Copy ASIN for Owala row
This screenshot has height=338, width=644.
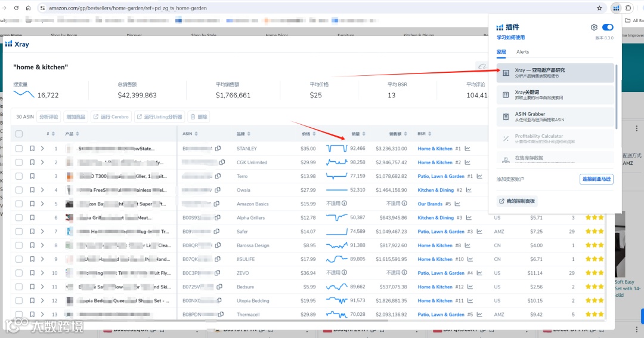coord(218,190)
